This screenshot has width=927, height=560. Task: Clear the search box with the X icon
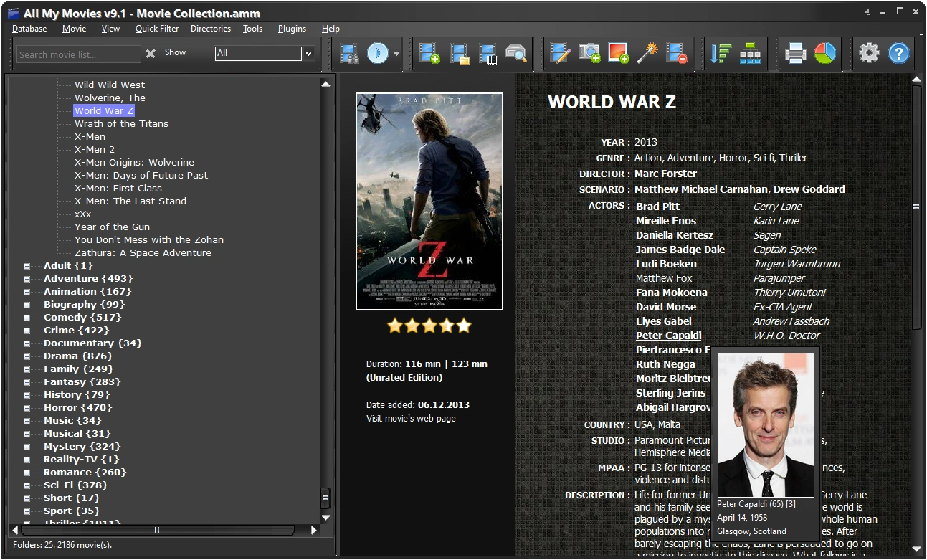tap(151, 54)
